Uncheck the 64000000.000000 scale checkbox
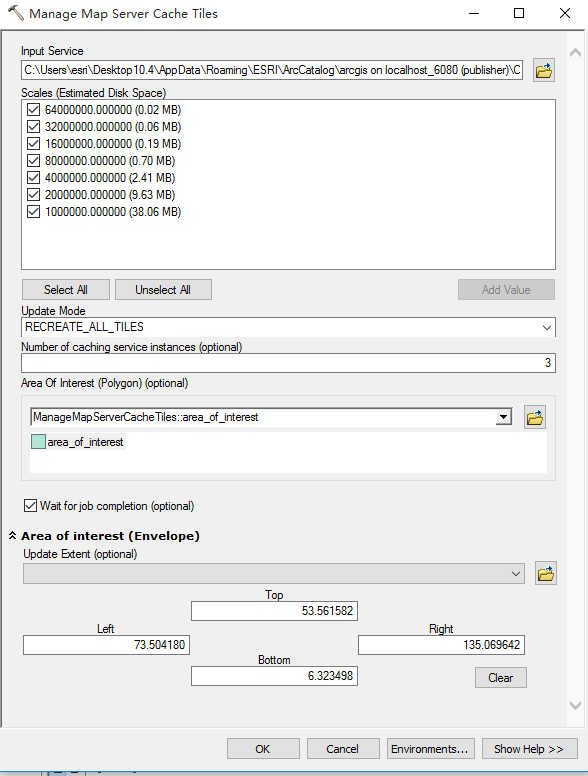Screen dimensions: 588x776 pyautogui.click(x=33, y=109)
